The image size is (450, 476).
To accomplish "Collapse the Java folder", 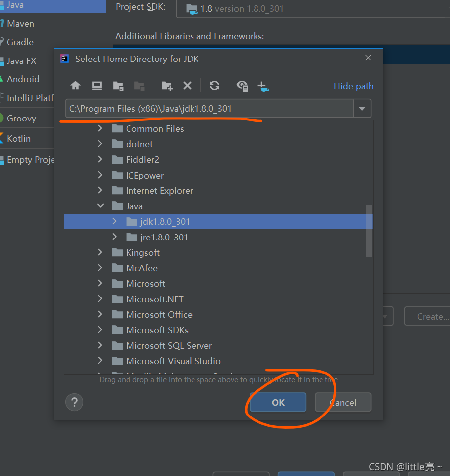I will [100, 206].
